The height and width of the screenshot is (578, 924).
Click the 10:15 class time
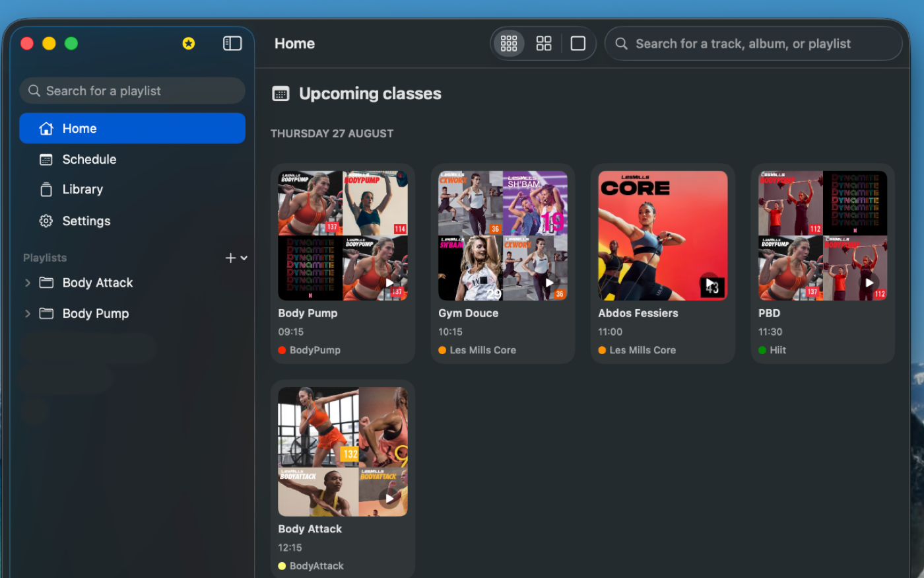point(450,332)
